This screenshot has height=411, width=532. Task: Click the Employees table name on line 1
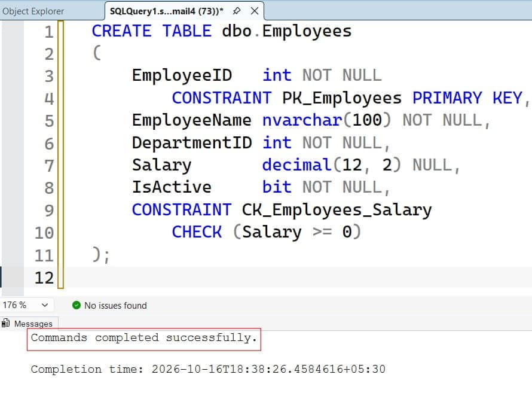coord(307,31)
